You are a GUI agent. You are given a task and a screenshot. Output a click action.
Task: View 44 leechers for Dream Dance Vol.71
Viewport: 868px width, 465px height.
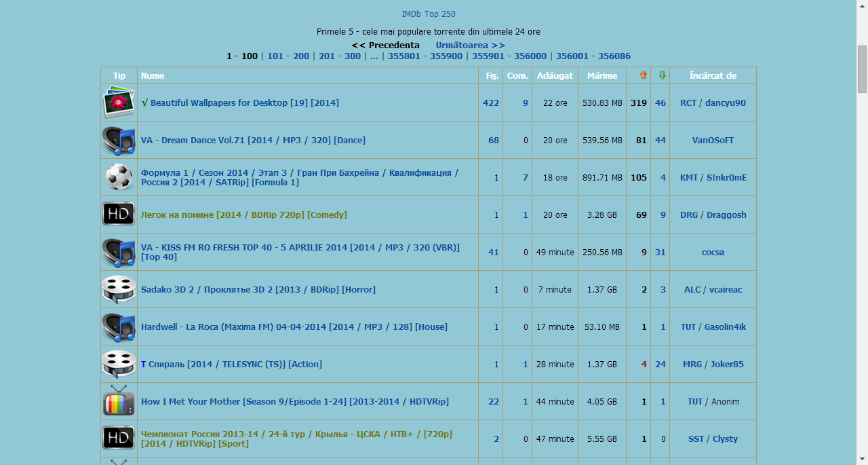coord(660,140)
